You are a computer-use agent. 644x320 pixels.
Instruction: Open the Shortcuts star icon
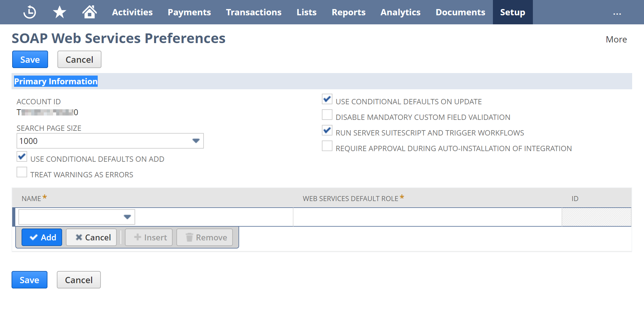coord(59,12)
